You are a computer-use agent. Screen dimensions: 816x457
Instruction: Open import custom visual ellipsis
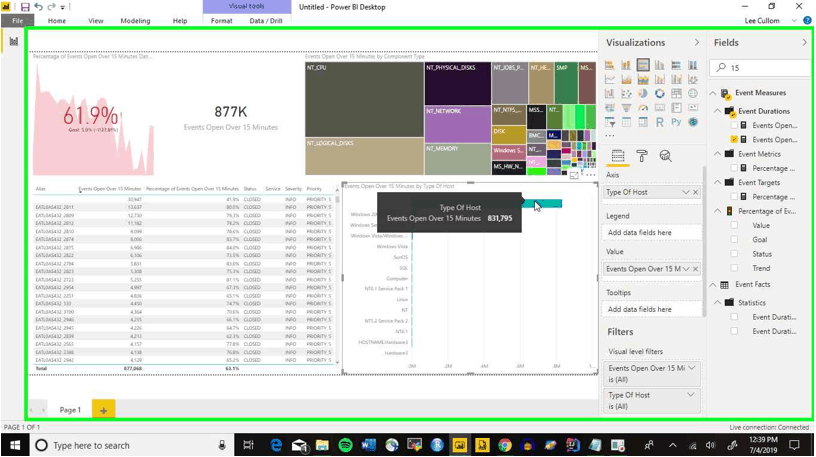pyautogui.click(x=609, y=135)
